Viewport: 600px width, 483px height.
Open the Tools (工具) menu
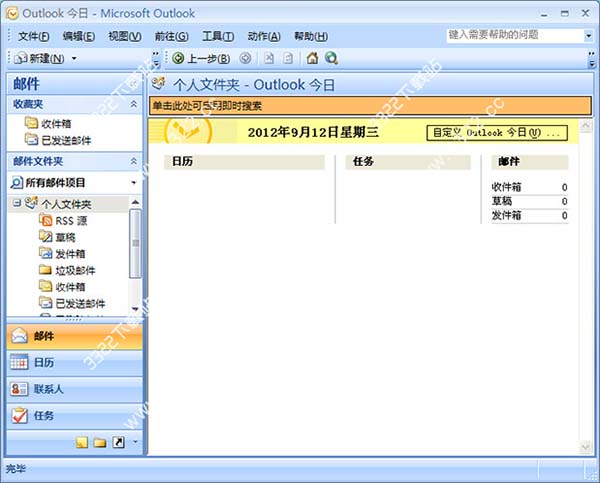218,36
